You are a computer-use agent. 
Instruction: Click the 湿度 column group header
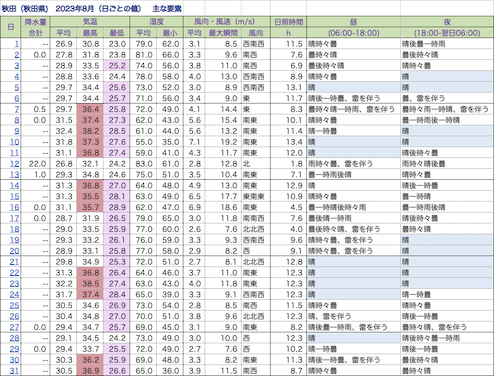pos(157,22)
